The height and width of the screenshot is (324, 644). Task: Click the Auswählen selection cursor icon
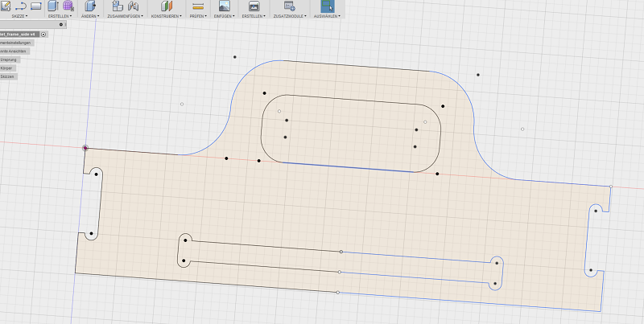(x=327, y=6)
